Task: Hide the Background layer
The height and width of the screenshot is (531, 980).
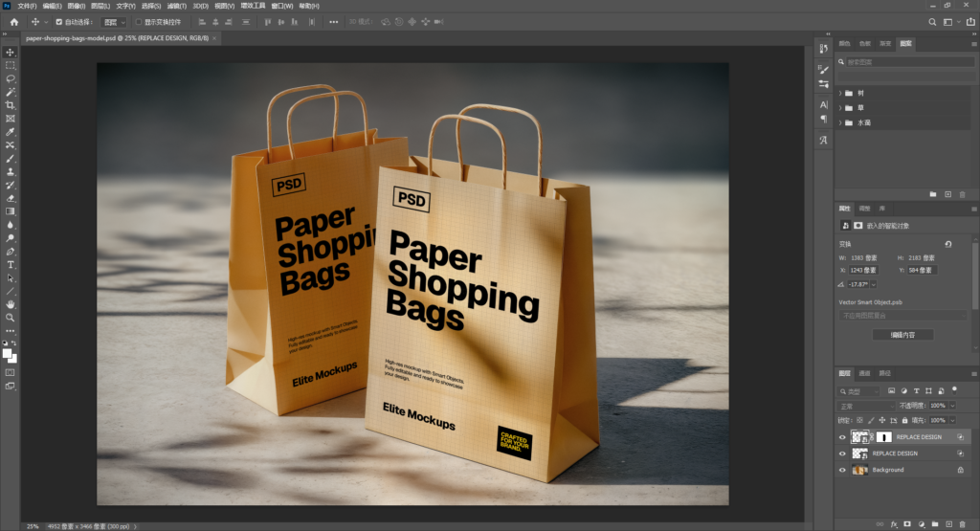Action: click(842, 470)
